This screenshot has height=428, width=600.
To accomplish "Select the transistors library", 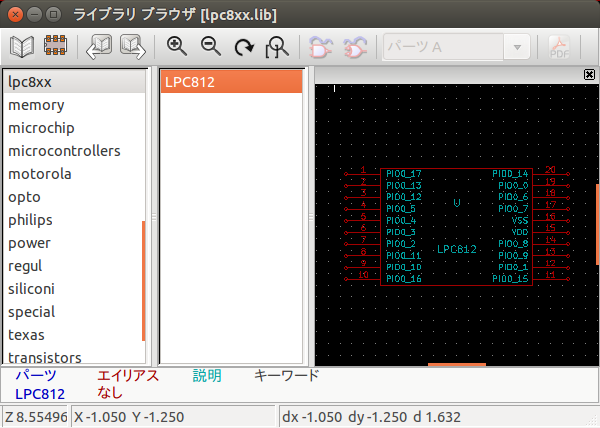I will click(x=74, y=357).
